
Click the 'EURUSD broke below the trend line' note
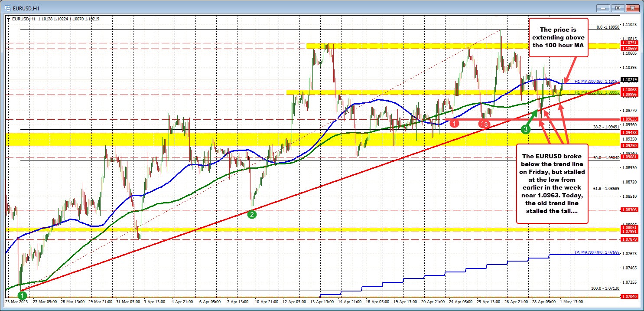click(552, 183)
